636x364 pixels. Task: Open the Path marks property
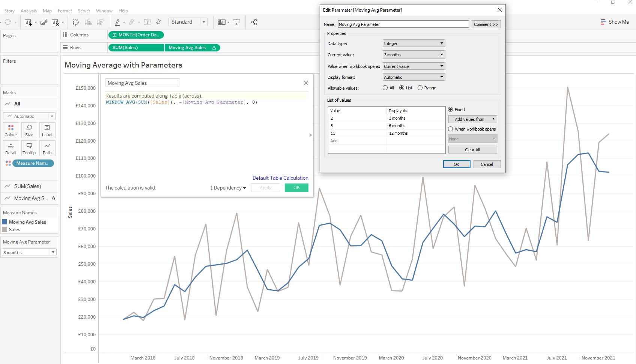point(47,148)
